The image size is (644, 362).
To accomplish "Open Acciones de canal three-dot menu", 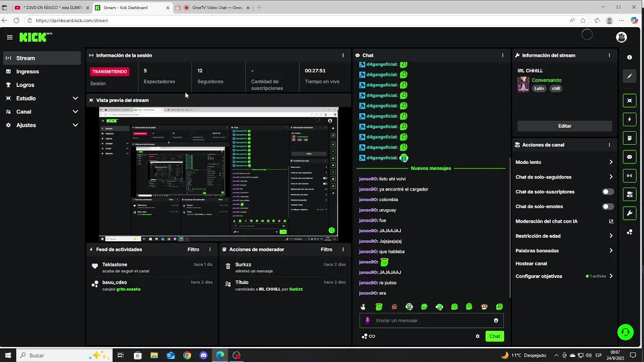I will 609,145.
